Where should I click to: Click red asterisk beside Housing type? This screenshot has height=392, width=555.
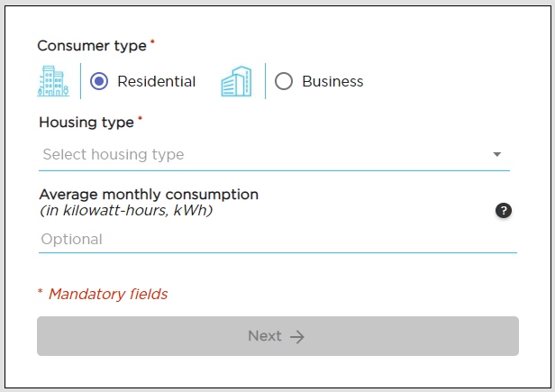pos(141,119)
